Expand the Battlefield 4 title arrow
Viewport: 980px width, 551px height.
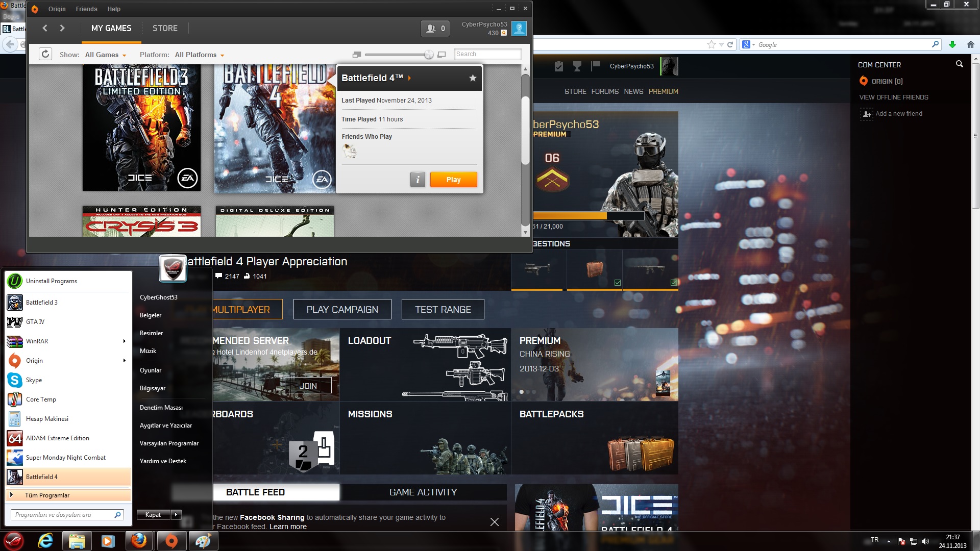[x=409, y=78]
